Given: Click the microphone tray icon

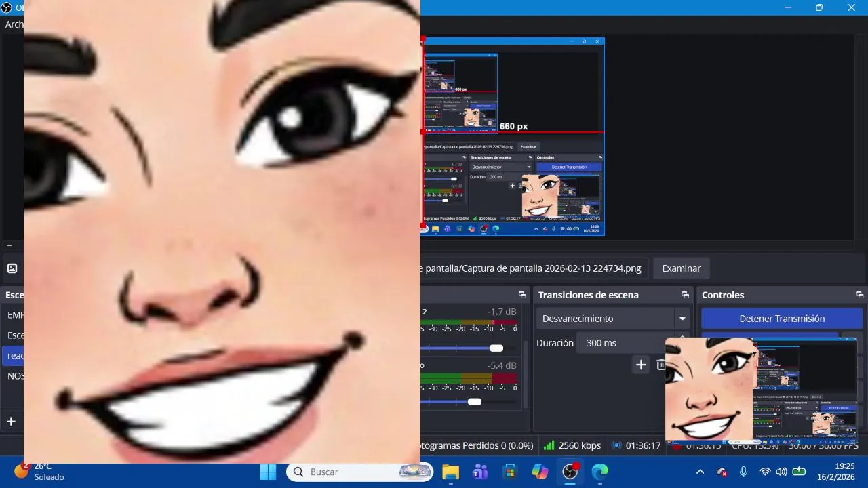Looking at the screenshot, I should pyautogui.click(x=744, y=472).
